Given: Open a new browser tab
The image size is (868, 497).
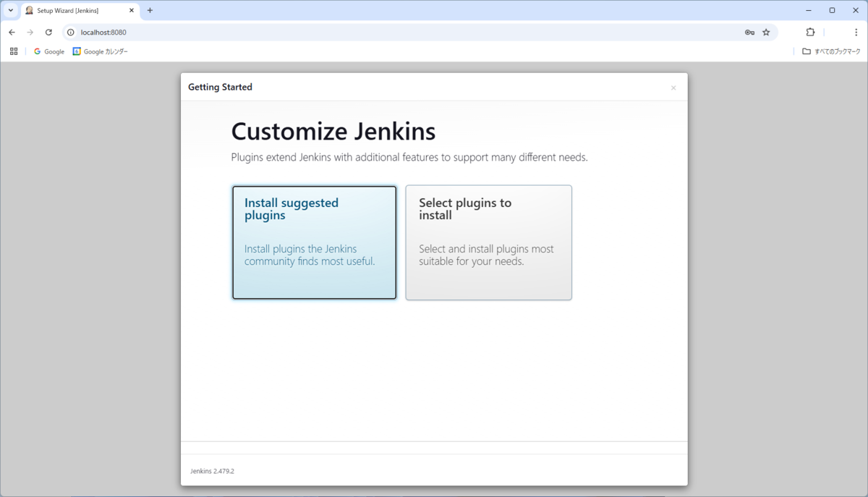Looking at the screenshot, I should (x=150, y=11).
